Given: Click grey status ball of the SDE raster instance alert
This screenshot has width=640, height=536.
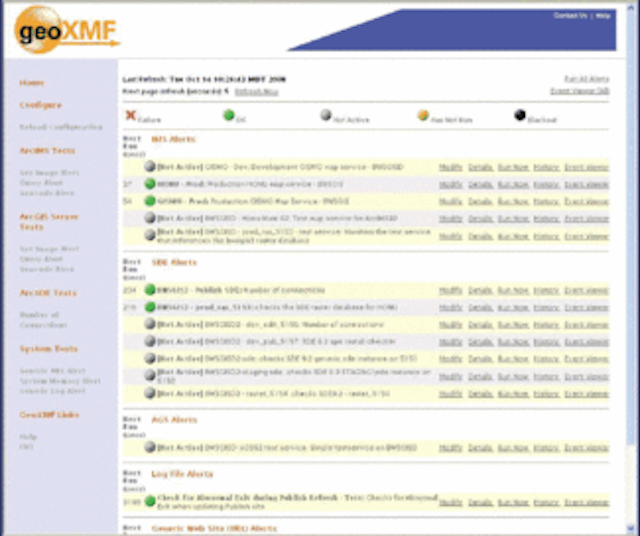Looking at the screenshot, I should coord(150,393).
